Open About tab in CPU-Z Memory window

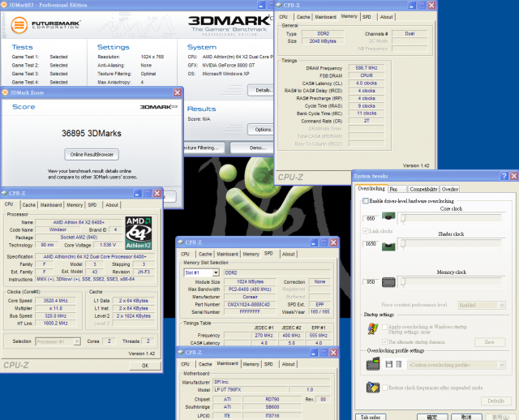(386, 17)
